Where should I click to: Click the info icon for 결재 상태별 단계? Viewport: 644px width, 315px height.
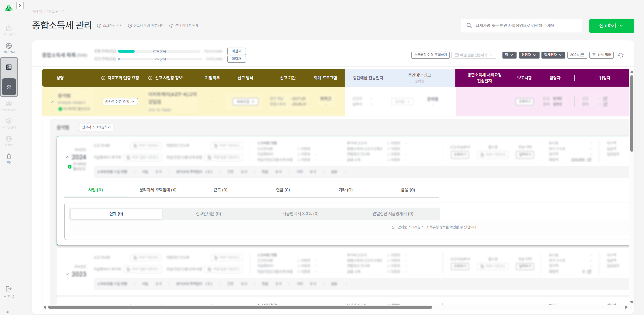click(171, 26)
